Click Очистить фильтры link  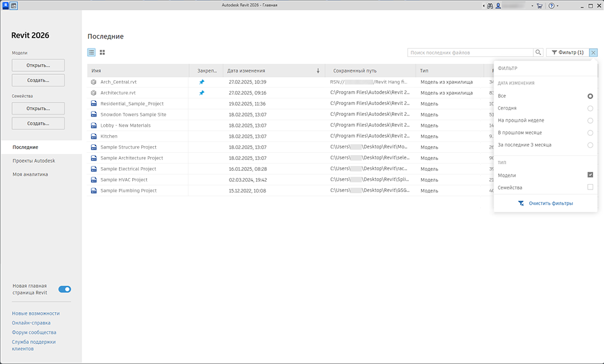click(545, 203)
